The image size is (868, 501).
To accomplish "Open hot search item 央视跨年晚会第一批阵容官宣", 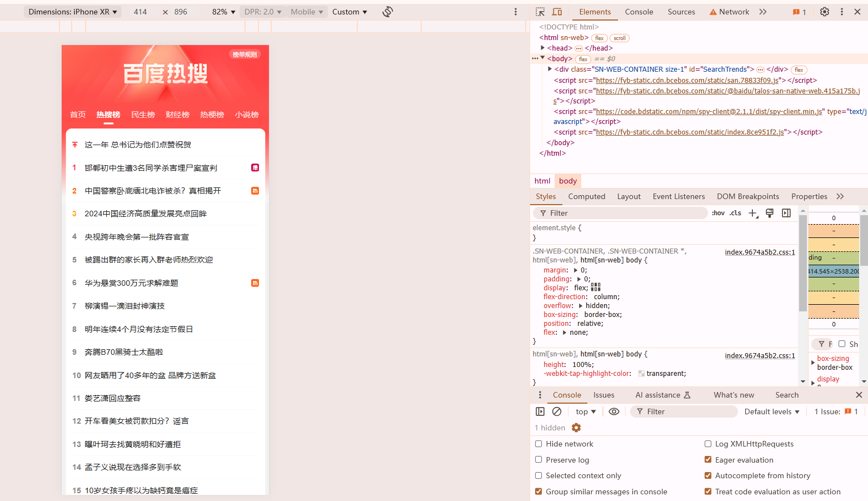I will click(x=137, y=237).
